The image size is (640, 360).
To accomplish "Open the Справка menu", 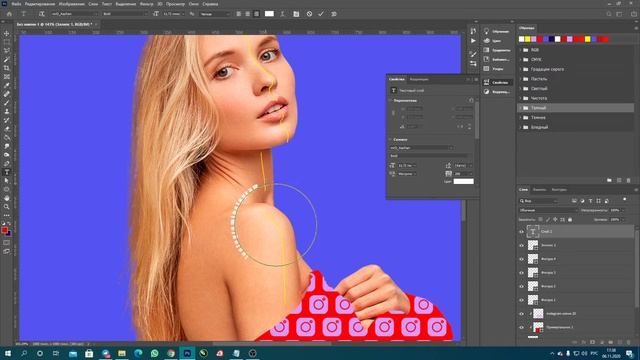I will pyautogui.click(x=210, y=4).
